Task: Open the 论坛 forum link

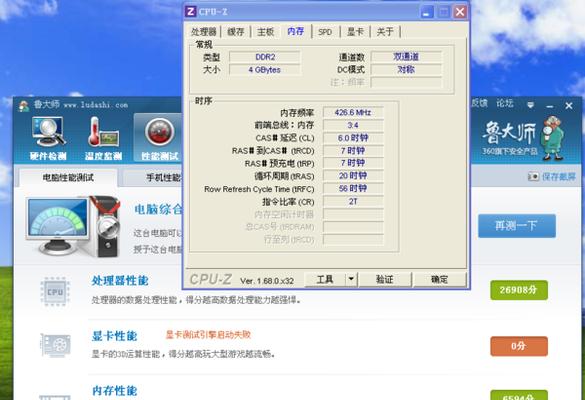Action: coord(505,103)
